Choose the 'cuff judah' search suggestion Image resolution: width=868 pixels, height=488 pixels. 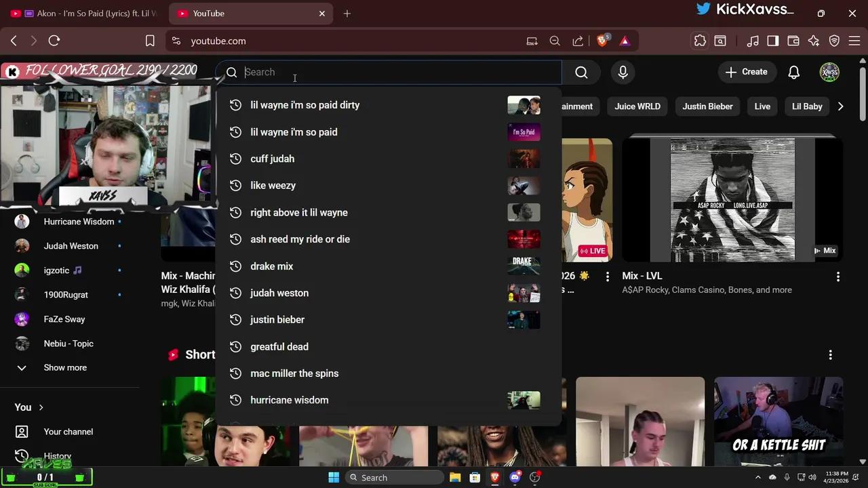pyautogui.click(x=389, y=159)
